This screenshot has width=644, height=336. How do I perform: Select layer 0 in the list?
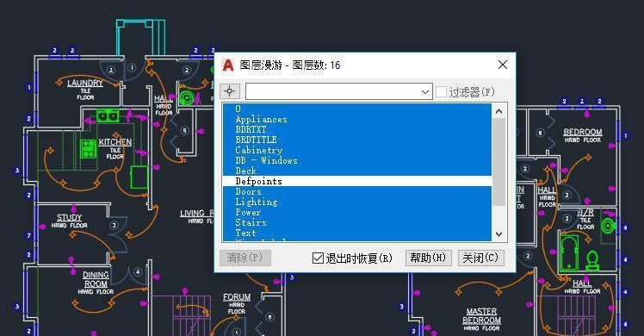pos(357,109)
